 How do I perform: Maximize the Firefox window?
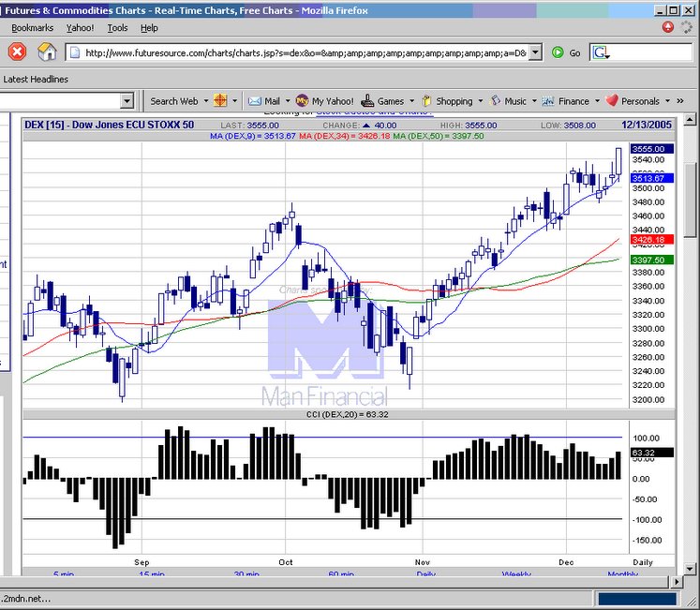pyautogui.click(x=674, y=9)
